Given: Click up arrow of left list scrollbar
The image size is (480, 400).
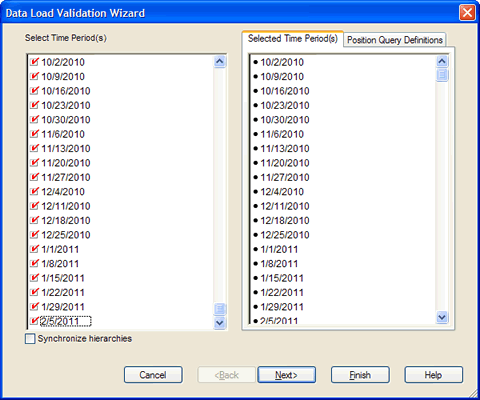Looking at the screenshot, I should (220, 62).
